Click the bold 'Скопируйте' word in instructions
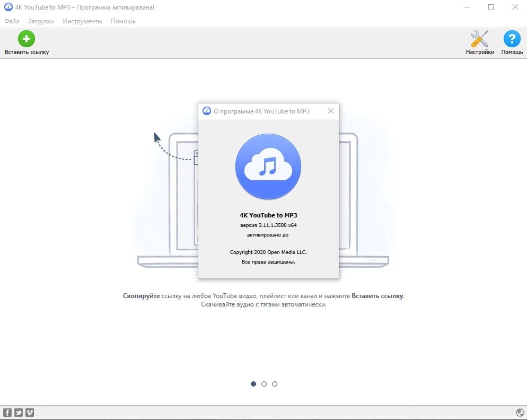The image size is (527, 420). (x=141, y=296)
